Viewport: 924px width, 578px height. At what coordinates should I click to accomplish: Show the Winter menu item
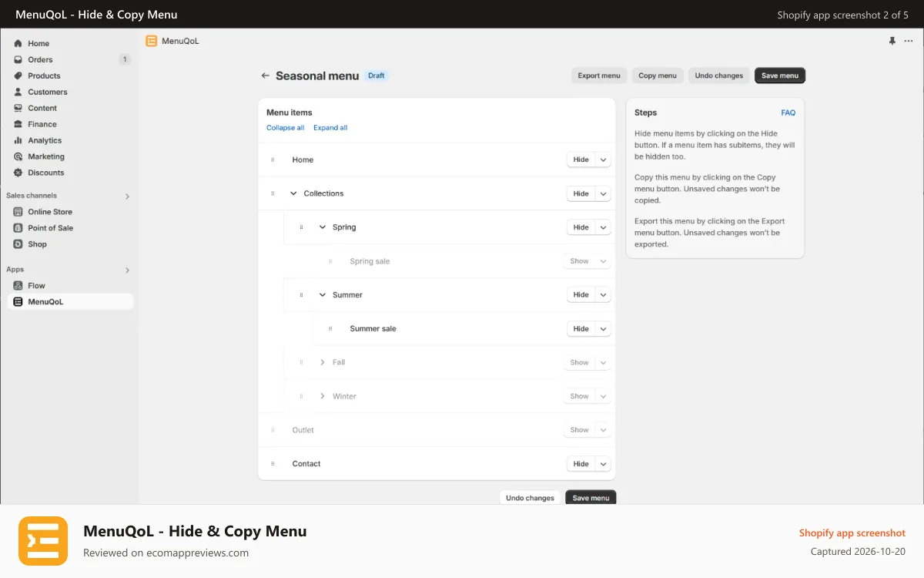[x=580, y=396]
